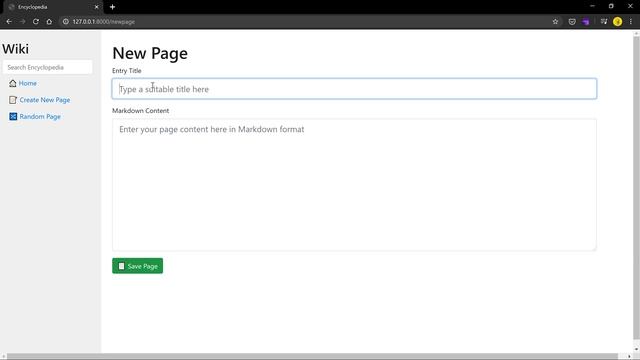640x360 pixels.
Task: Open a new browser tab
Action: tap(112, 7)
